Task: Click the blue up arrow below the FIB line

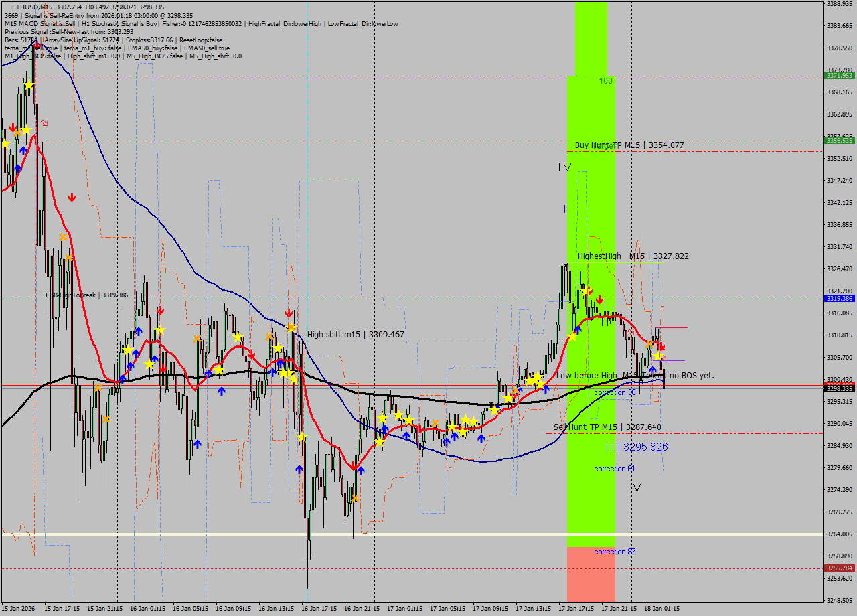Action: click(x=139, y=331)
